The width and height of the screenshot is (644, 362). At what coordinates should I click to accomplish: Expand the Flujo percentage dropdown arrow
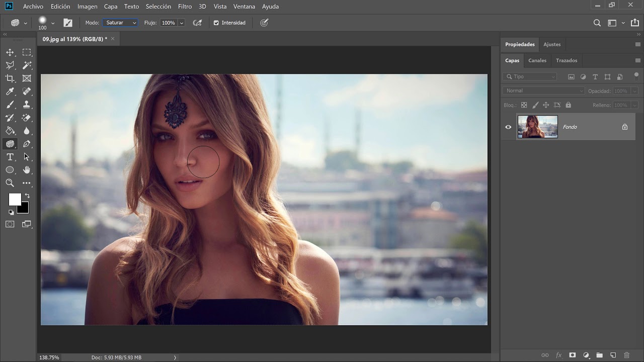(182, 23)
